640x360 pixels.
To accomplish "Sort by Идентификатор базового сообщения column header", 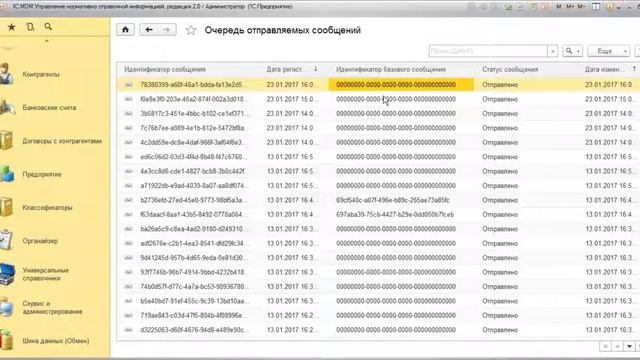I will tap(391, 69).
